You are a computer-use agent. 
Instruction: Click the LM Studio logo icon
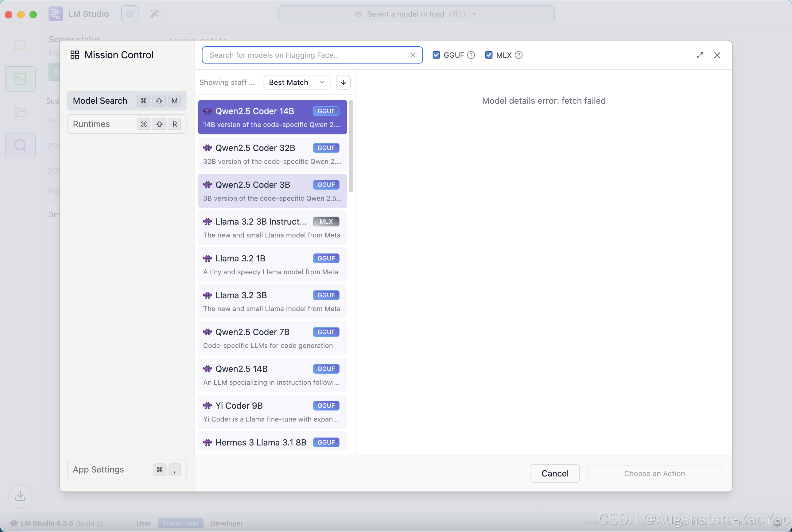(56, 14)
